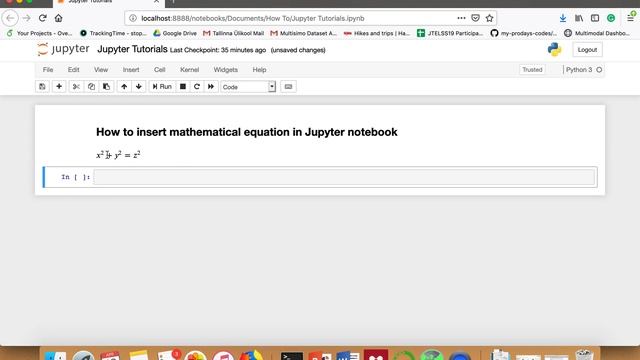Toggle the browser sidebar
640x360 pixels.
595,18
